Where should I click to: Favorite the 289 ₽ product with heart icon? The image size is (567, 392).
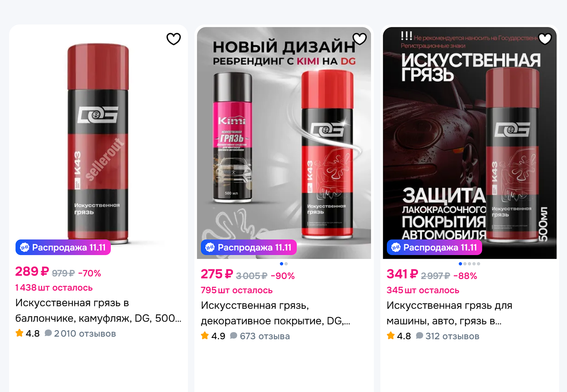click(x=173, y=39)
